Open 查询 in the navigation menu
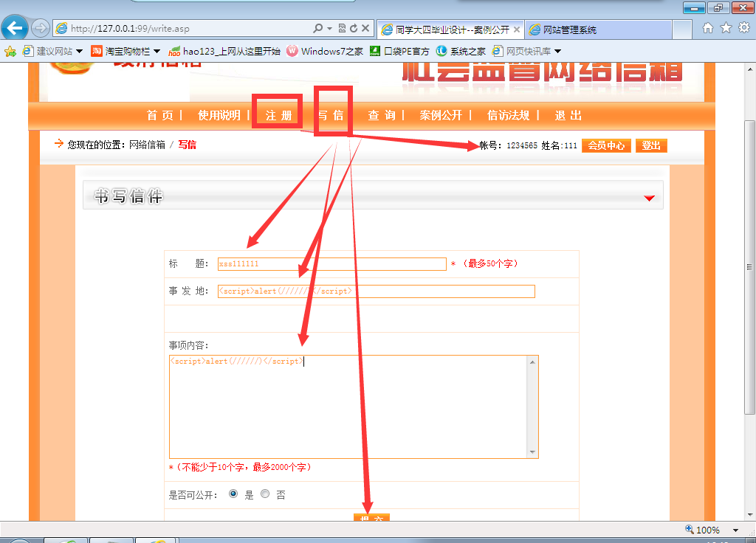 pyautogui.click(x=382, y=115)
